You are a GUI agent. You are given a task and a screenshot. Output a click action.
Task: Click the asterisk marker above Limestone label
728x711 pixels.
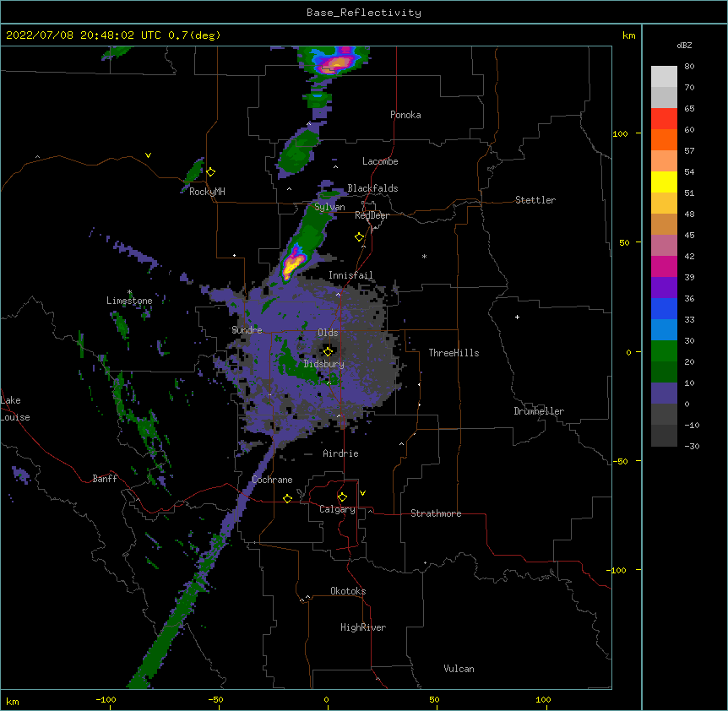point(129,292)
